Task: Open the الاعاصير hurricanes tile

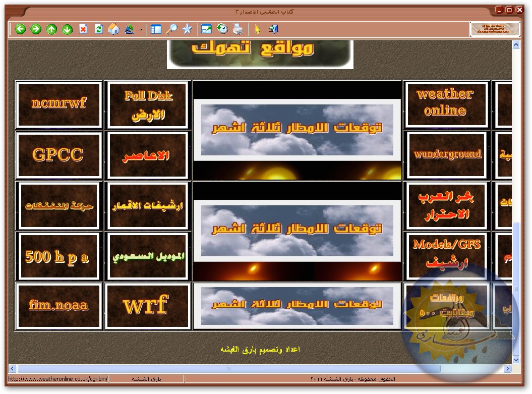Action: pyautogui.click(x=148, y=155)
